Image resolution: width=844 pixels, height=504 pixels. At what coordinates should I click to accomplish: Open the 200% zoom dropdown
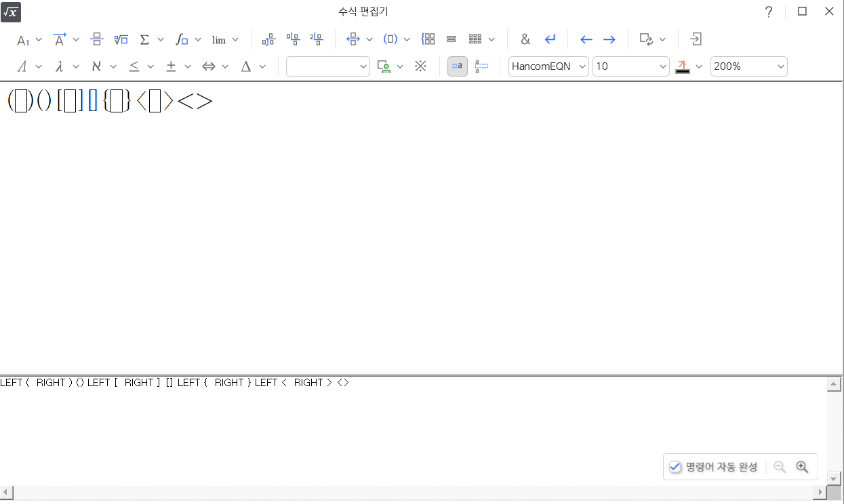(748, 66)
